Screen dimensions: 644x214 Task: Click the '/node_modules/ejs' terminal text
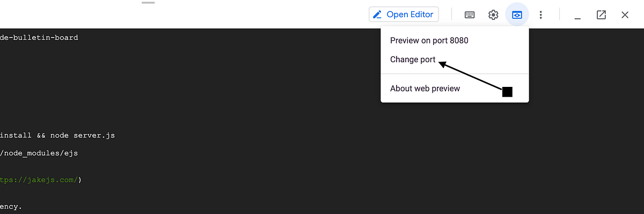pos(39,153)
